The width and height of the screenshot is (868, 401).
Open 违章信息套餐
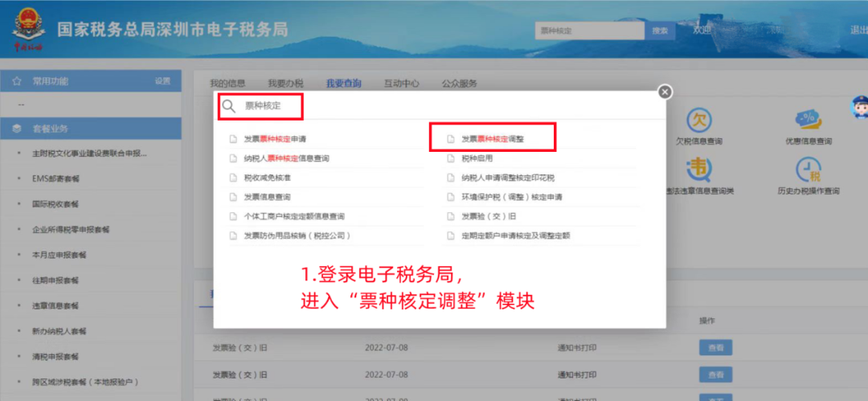[55, 306]
